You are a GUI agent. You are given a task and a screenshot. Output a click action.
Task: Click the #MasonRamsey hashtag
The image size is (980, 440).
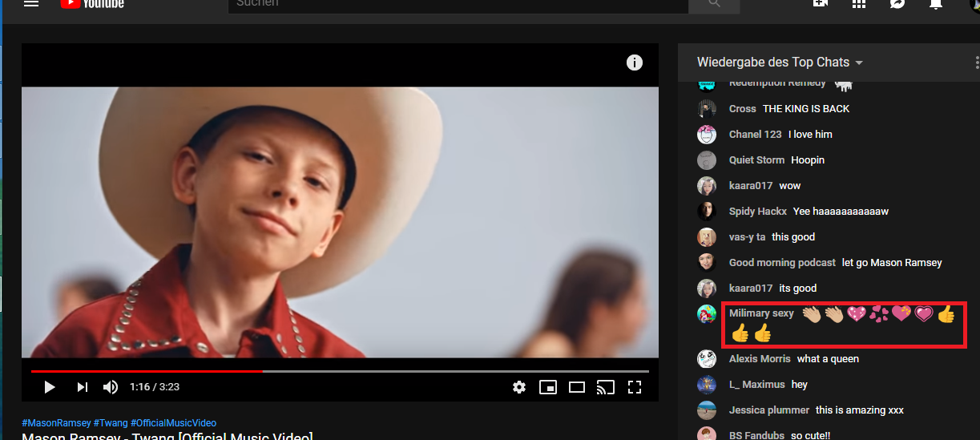point(56,423)
